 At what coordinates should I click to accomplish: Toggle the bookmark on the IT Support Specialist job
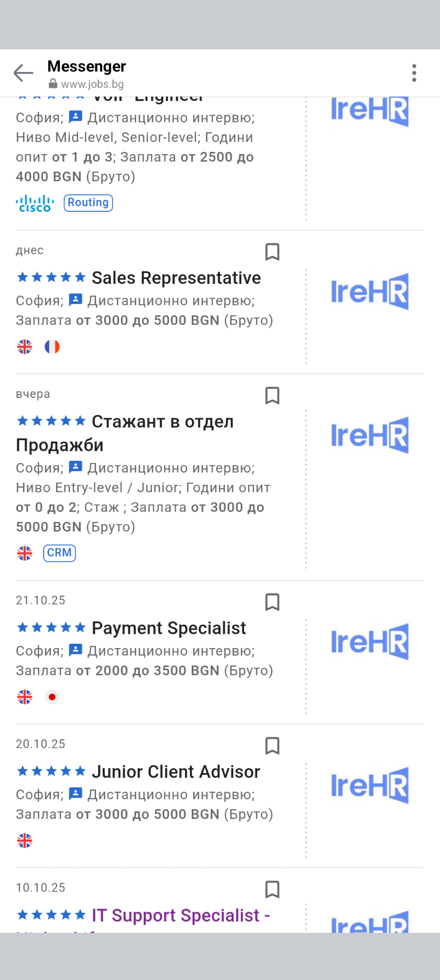tap(272, 889)
